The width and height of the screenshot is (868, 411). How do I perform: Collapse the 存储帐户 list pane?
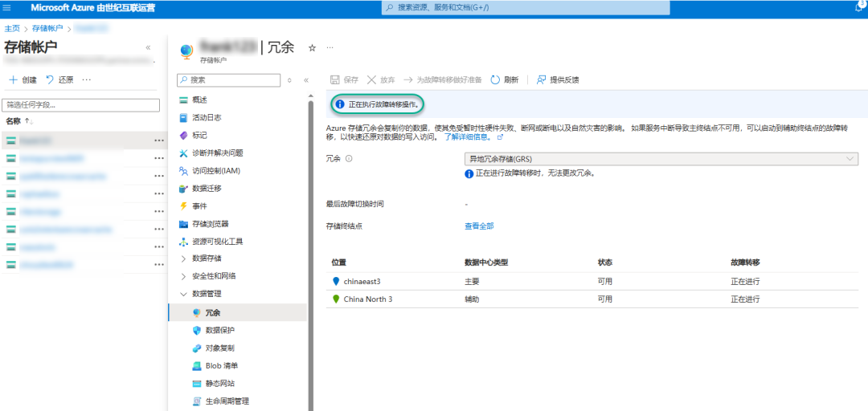tap(148, 47)
